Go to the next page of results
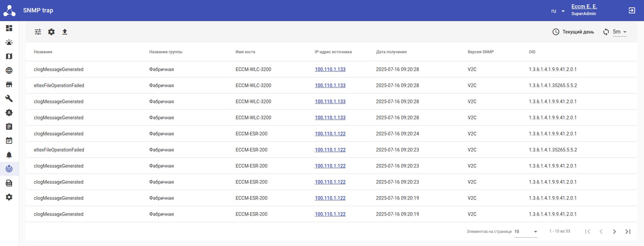This screenshot has height=246, width=644. [x=614, y=232]
